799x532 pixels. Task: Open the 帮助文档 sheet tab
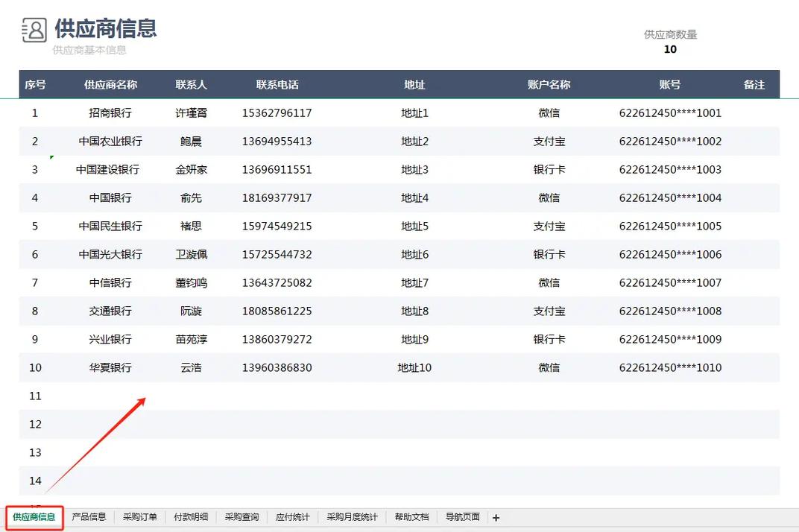411,517
